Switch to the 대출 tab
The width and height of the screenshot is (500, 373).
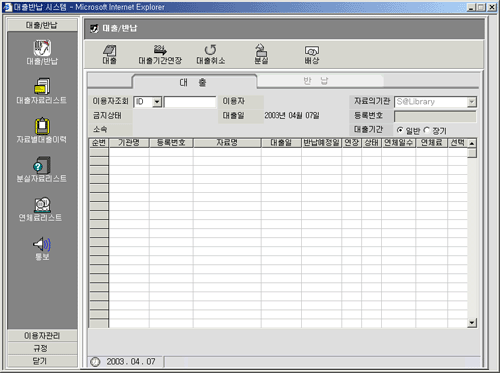pos(194,82)
